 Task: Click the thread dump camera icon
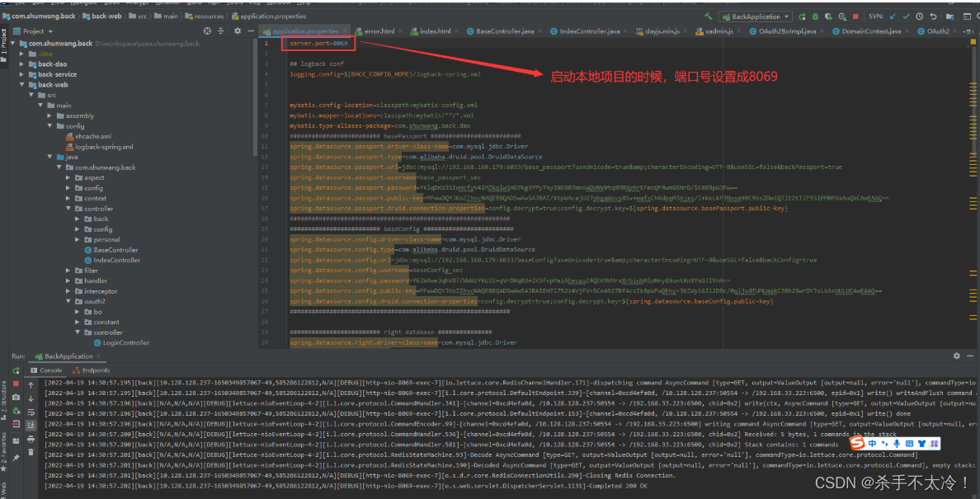pos(16,398)
